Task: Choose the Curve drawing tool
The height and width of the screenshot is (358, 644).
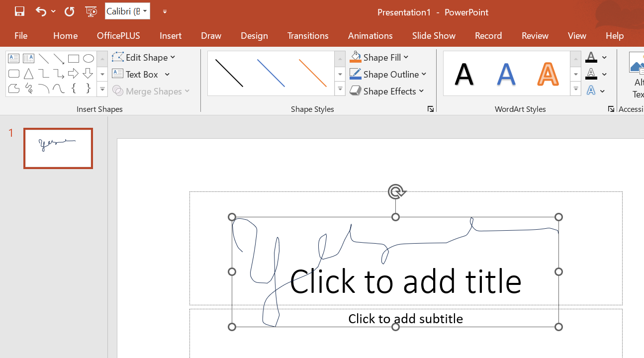Action: [x=59, y=89]
